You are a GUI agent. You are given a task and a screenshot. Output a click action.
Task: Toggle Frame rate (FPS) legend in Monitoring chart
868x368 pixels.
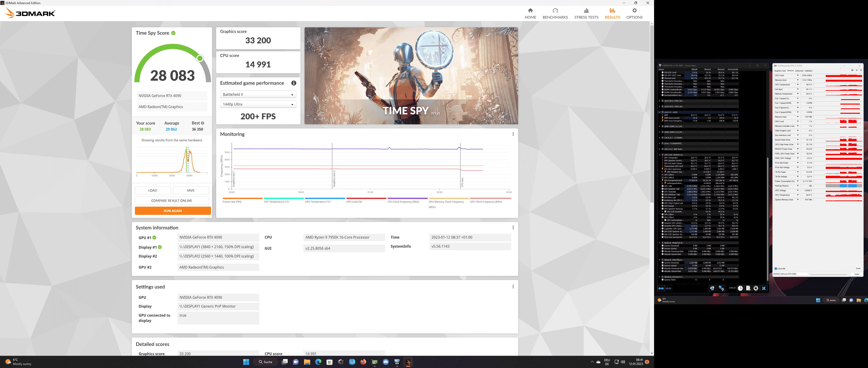(242, 200)
